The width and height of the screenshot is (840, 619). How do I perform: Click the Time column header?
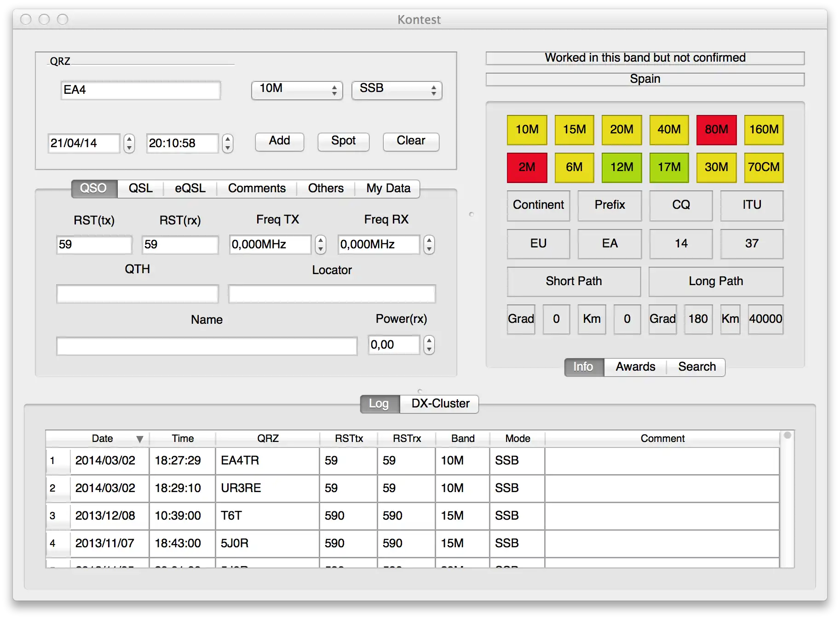click(x=183, y=439)
